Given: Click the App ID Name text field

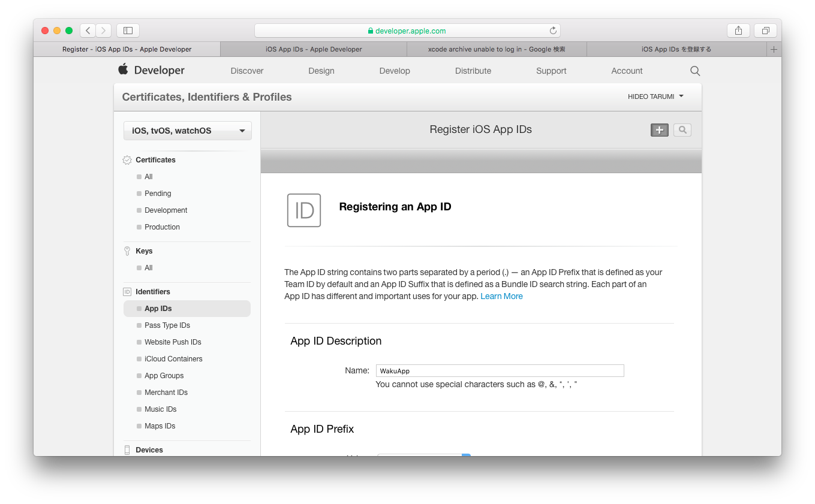Looking at the screenshot, I should (500, 371).
